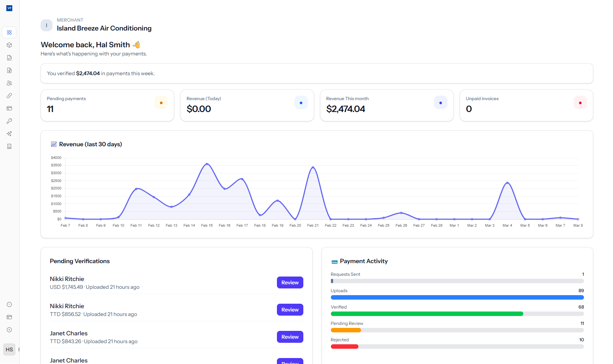Click the info circle icon near sidebar bottom
Screen dimensions: 613x364
[9, 304]
